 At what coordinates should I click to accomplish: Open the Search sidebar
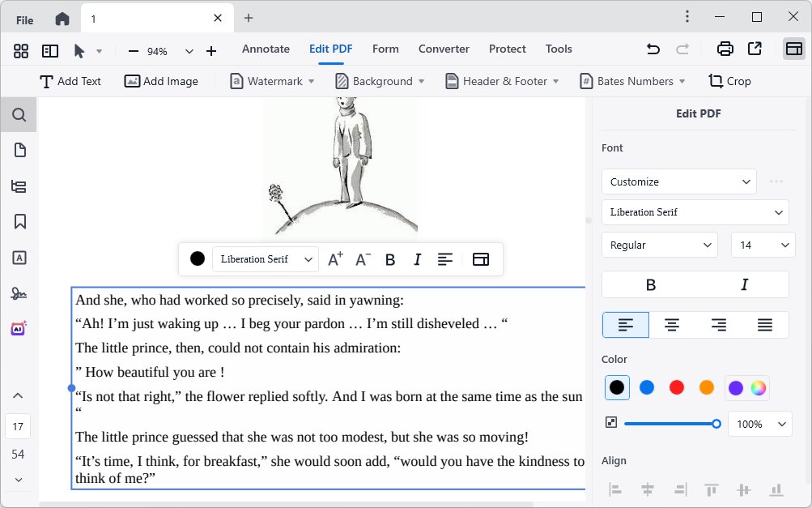pyautogui.click(x=18, y=114)
